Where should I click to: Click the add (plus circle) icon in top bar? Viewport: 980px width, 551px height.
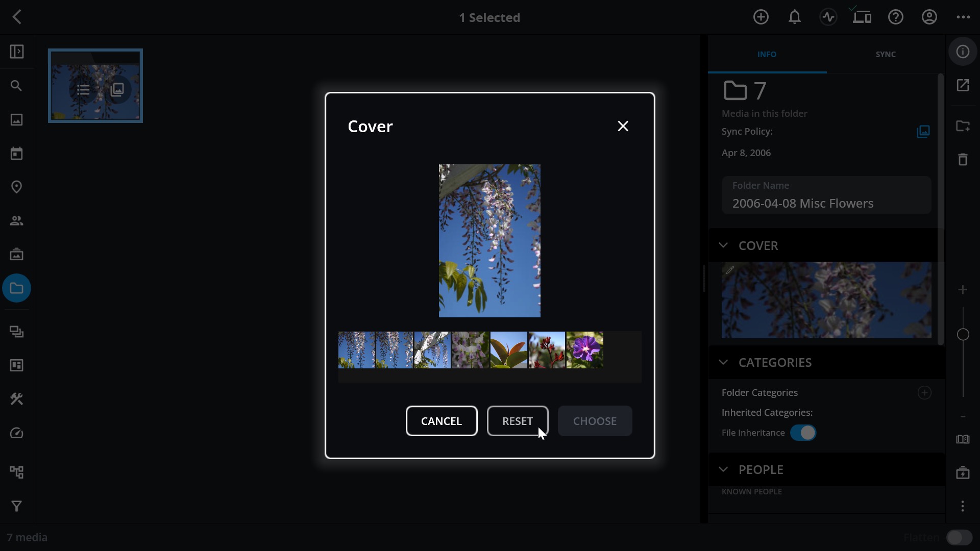[x=761, y=17]
